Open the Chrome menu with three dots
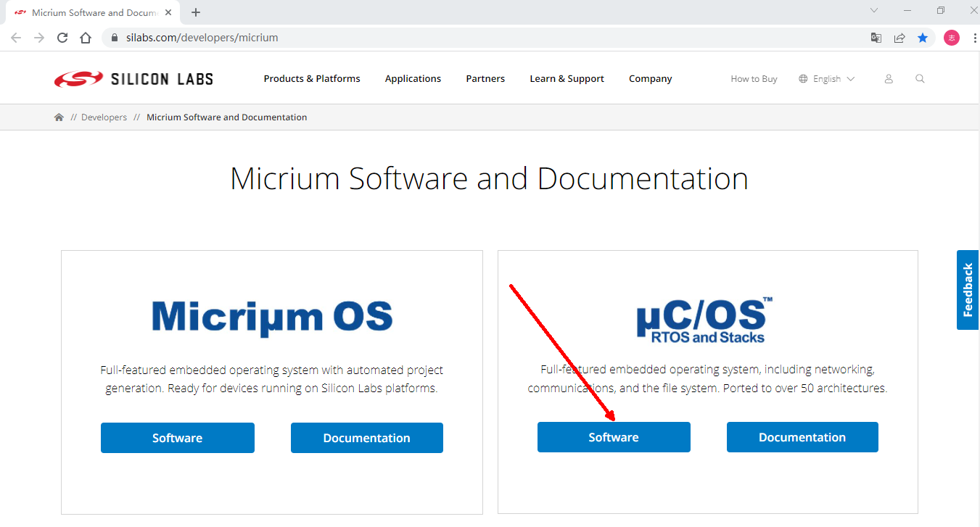 coord(976,37)
